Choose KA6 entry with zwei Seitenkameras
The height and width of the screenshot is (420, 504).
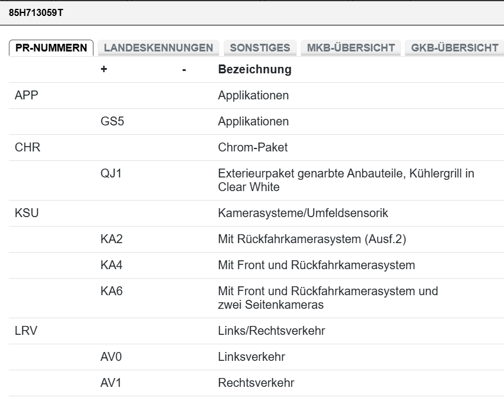click(x=257, y=298)
